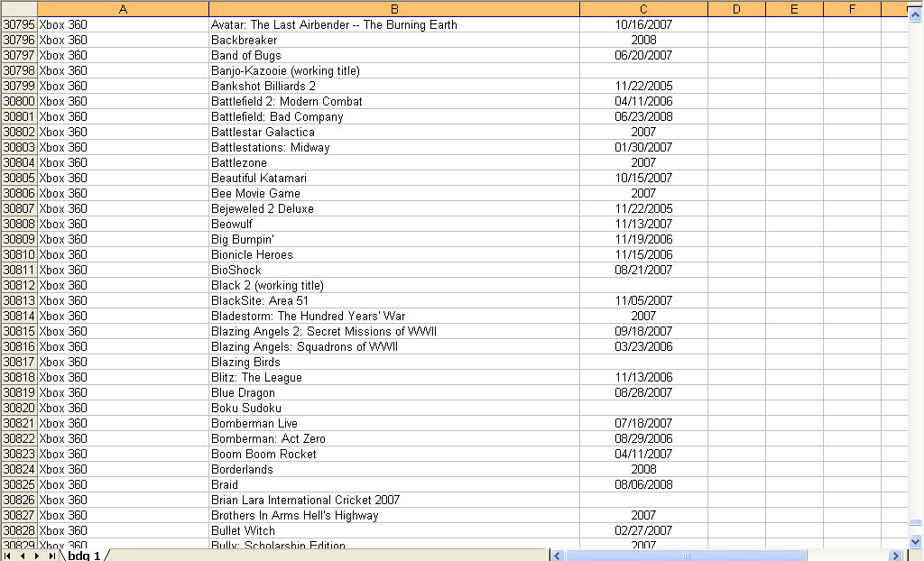Select the 'Blazing Birds' cell
924x561 pixels.
point(394,362)
